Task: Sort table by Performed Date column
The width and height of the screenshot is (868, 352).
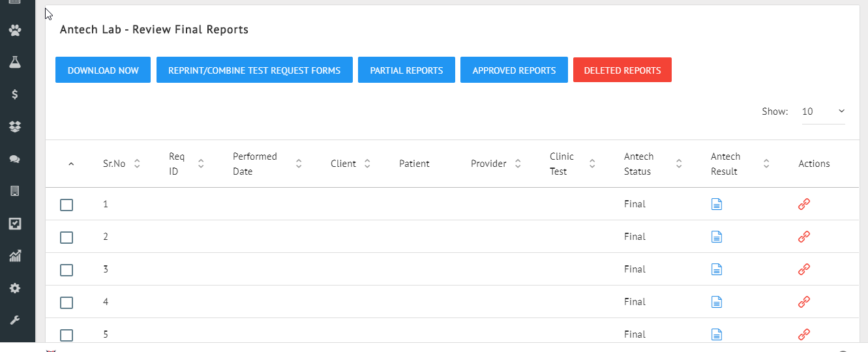Action: (x=299, y=164)
